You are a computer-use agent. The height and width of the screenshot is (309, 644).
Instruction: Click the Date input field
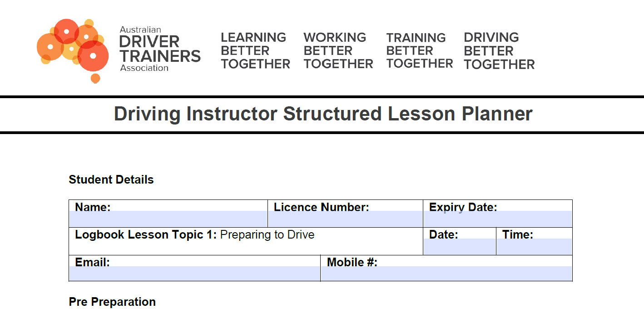point(459,247)
